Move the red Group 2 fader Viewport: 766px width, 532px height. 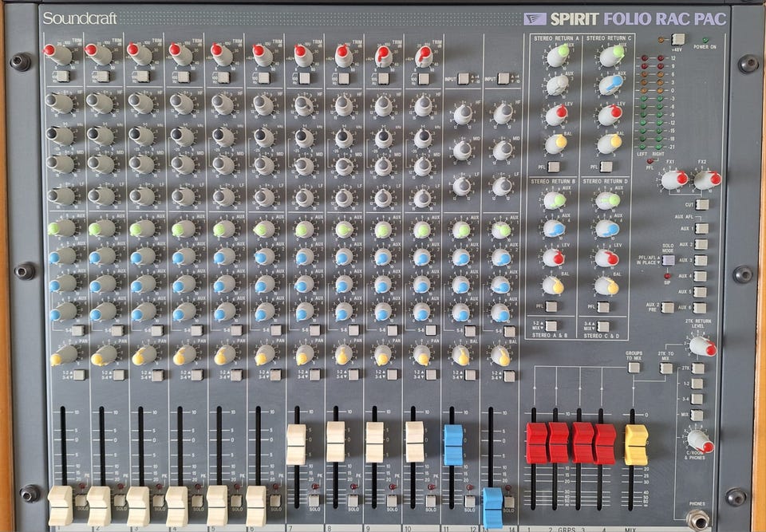tap(559, 443)
